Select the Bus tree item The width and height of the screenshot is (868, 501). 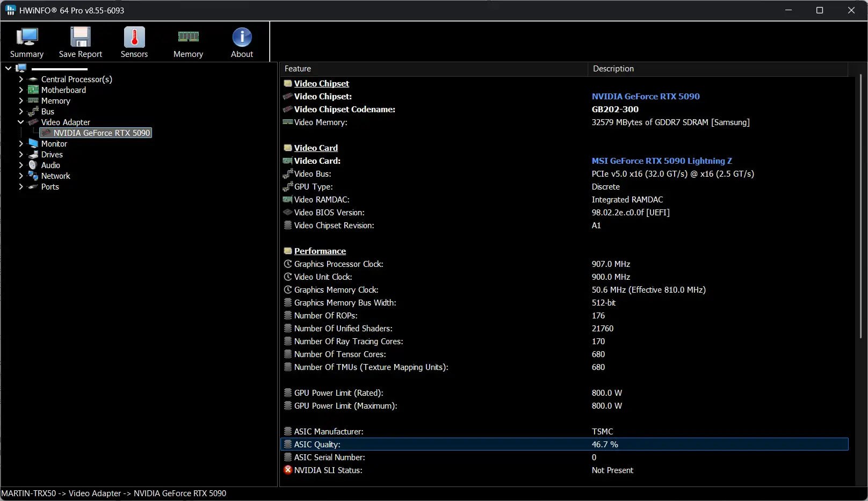(x=48, y=111)
